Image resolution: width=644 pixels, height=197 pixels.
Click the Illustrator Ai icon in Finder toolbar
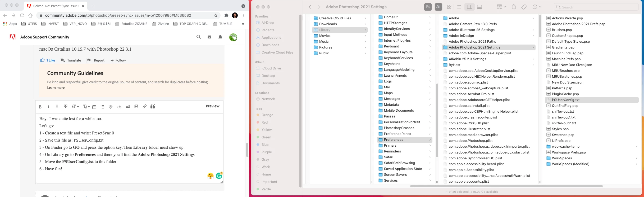(439, 7)
